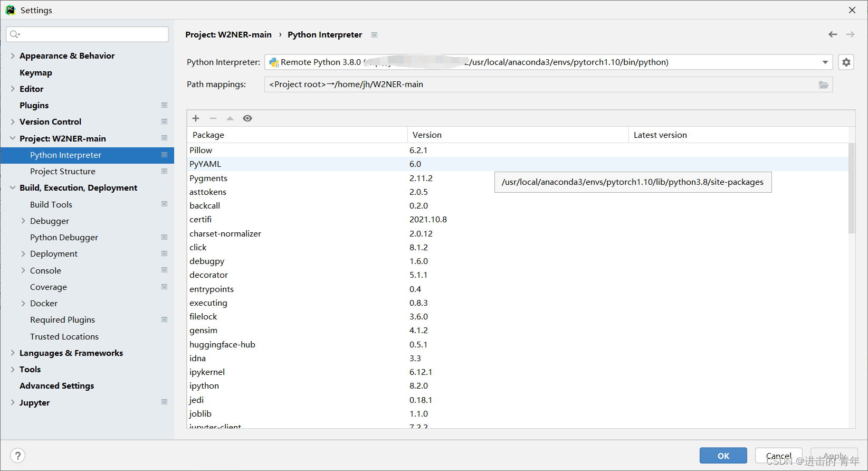This screenshot has height=471, width=868.
Task: Select the Pygments package row
Action: [518, 178]
